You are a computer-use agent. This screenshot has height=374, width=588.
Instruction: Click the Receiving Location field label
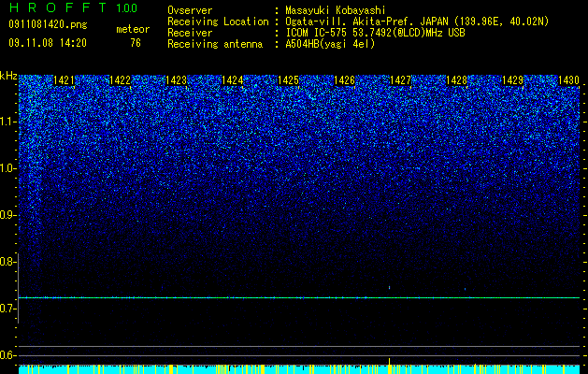pos(218,22)
